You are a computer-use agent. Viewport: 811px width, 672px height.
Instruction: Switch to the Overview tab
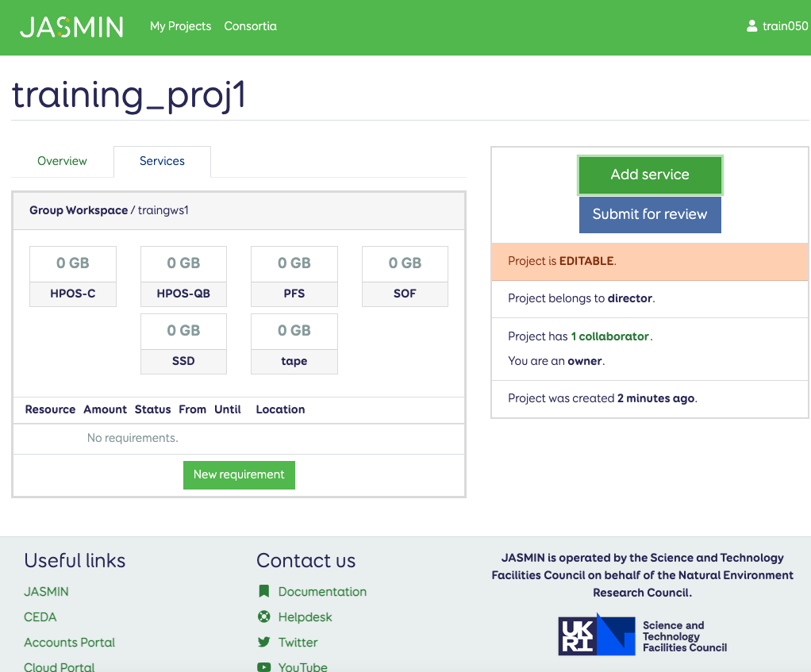(x=62, y=161)
